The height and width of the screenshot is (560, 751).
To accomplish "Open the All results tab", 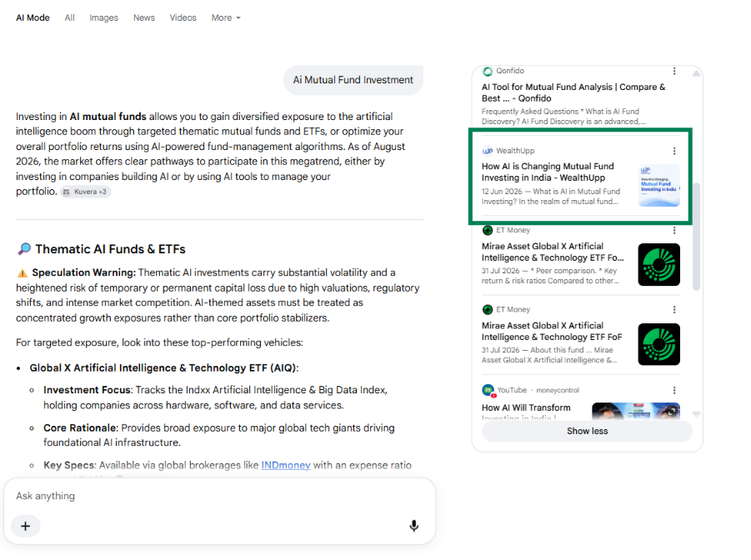I will point(69,17).
